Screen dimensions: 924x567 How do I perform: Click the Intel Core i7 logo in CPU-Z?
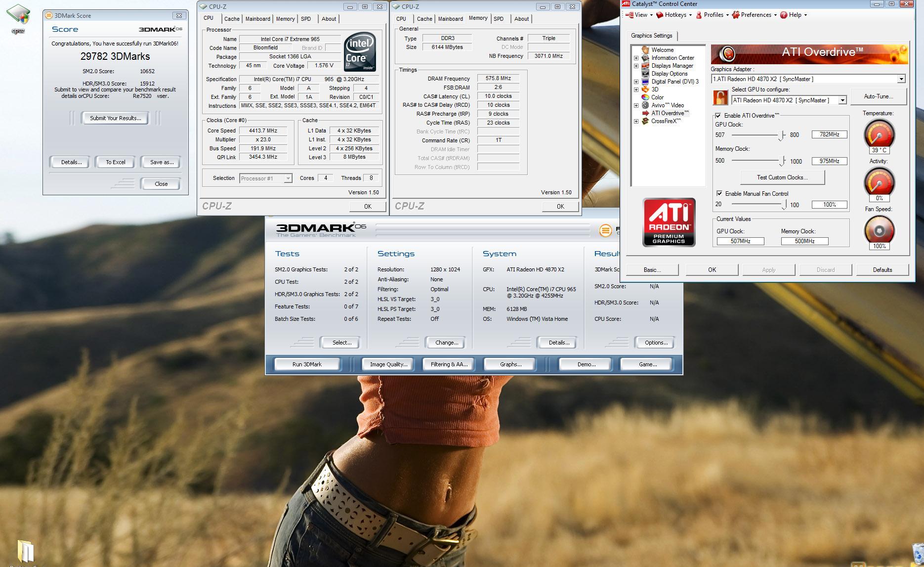359,51
